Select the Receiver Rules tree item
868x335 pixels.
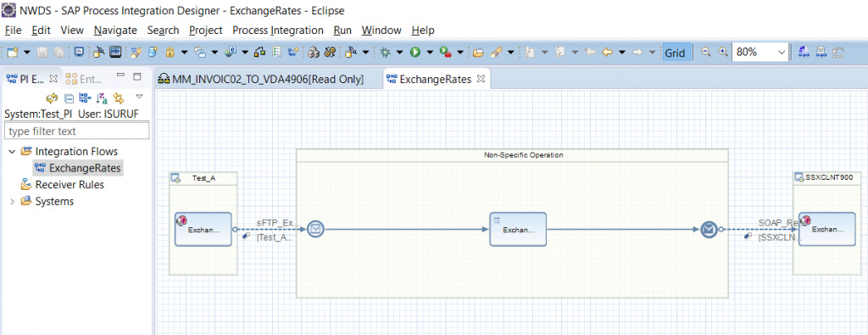(x=63, y=184)
